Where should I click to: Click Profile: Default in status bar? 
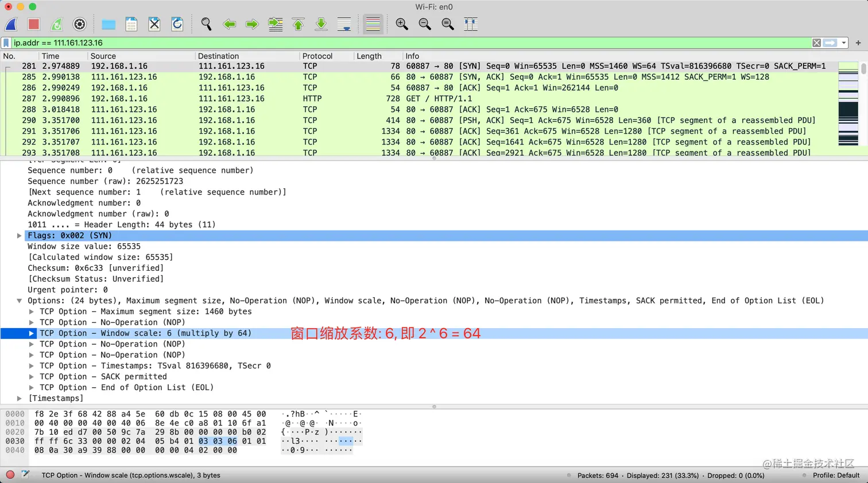coord(836,476)
